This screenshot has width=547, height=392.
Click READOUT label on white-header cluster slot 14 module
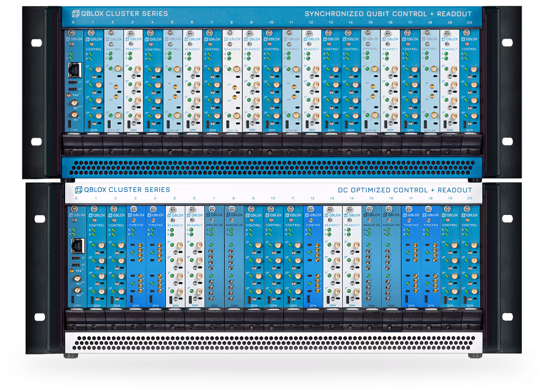click(x=352, y=225)
